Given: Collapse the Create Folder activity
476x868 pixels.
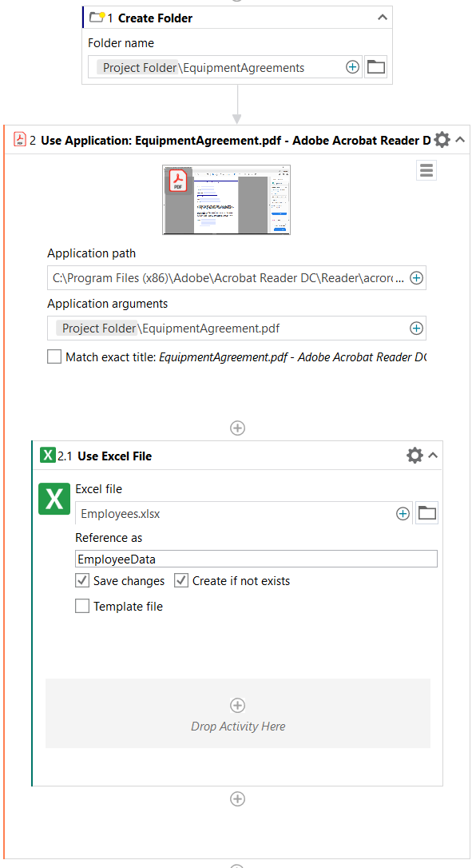Looking at the screenshot, I should pyautogui.click(x=382, y=17).
